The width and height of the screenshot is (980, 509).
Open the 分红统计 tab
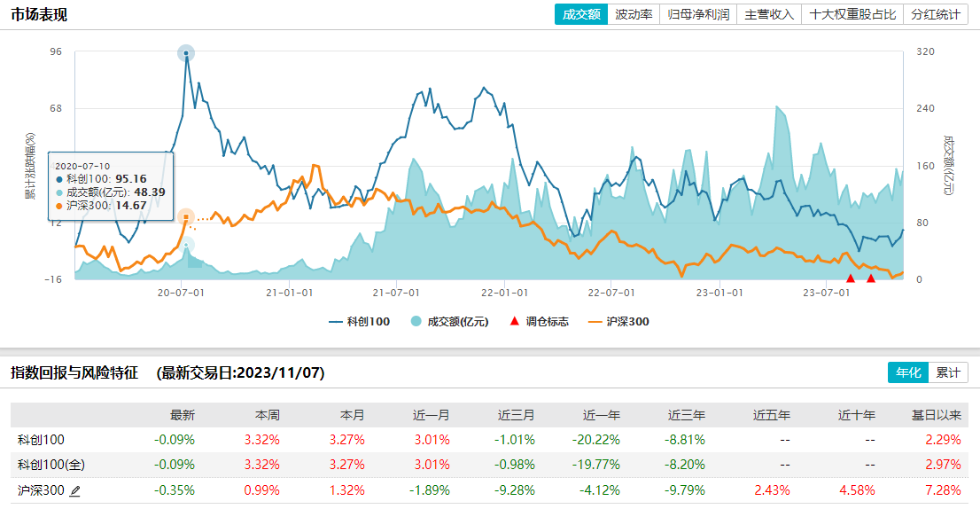[936, 15]
